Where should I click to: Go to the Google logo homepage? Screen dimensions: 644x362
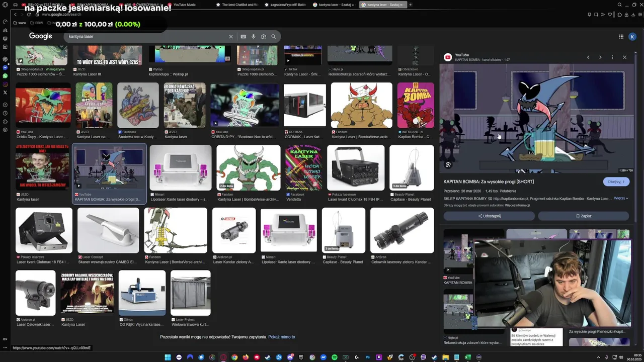41,36
